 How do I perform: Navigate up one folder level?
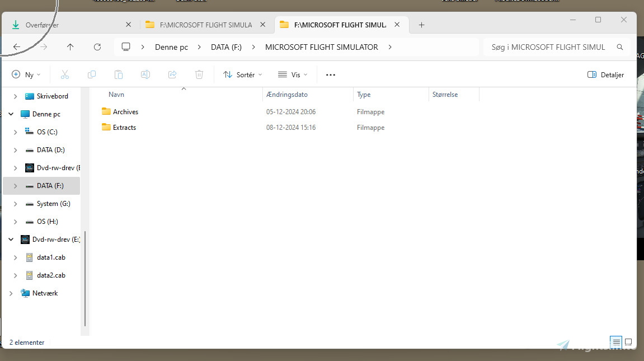70,47
